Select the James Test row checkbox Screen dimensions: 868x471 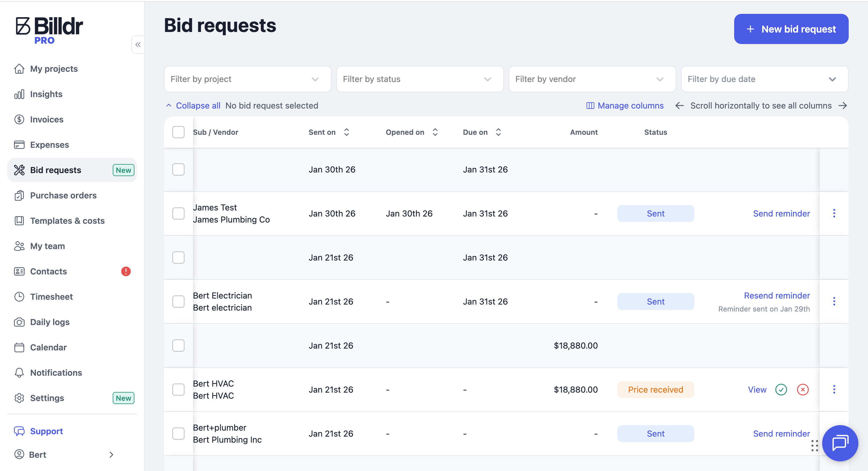178,213
